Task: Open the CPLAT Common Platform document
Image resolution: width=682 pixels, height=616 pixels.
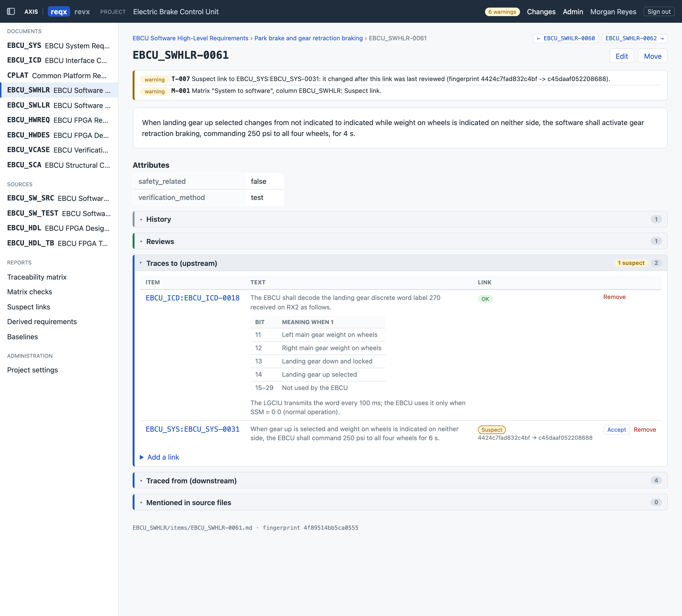Action: [x=59, y=76]
